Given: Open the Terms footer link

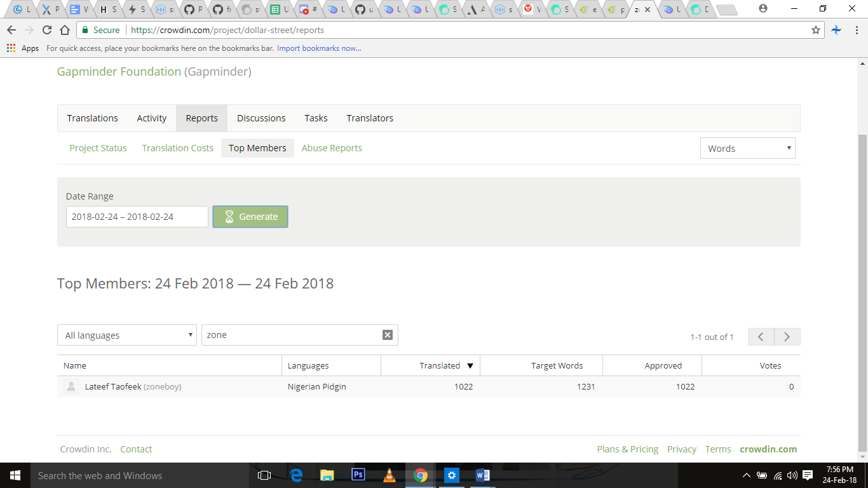Looking at the screenshot, I should click(x=718, y=449).
